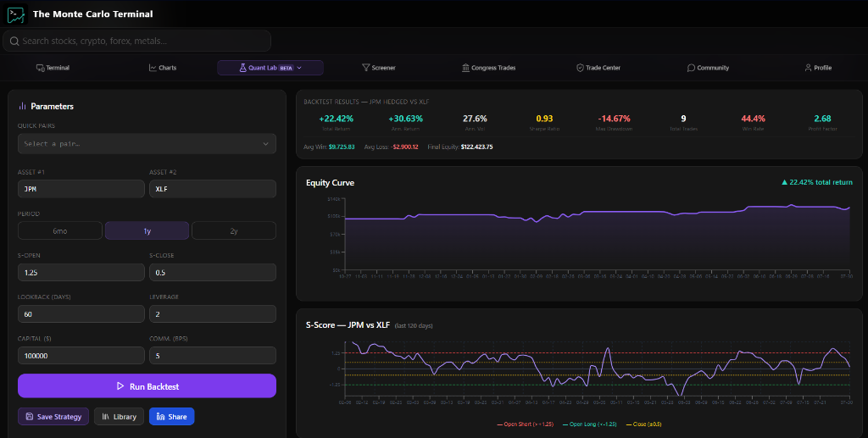Click the Open Long legend entry

[x=589, y=424]
